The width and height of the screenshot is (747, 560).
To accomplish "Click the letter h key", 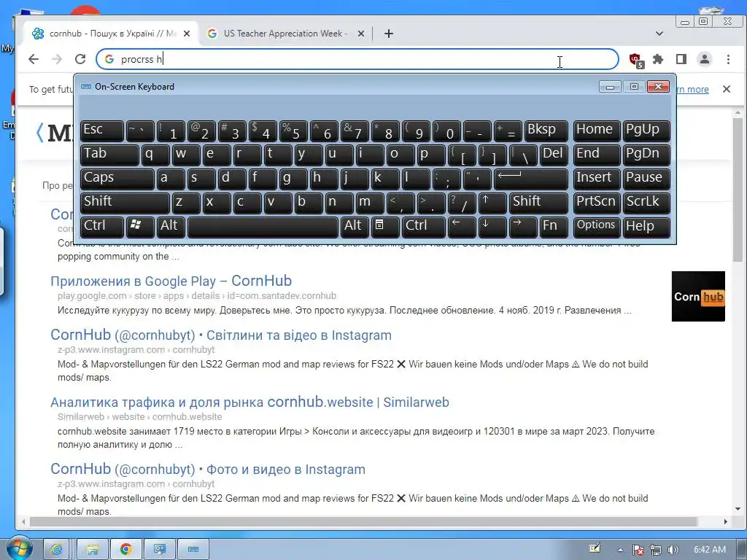I will pyautogui.click(x=324, y=179).
